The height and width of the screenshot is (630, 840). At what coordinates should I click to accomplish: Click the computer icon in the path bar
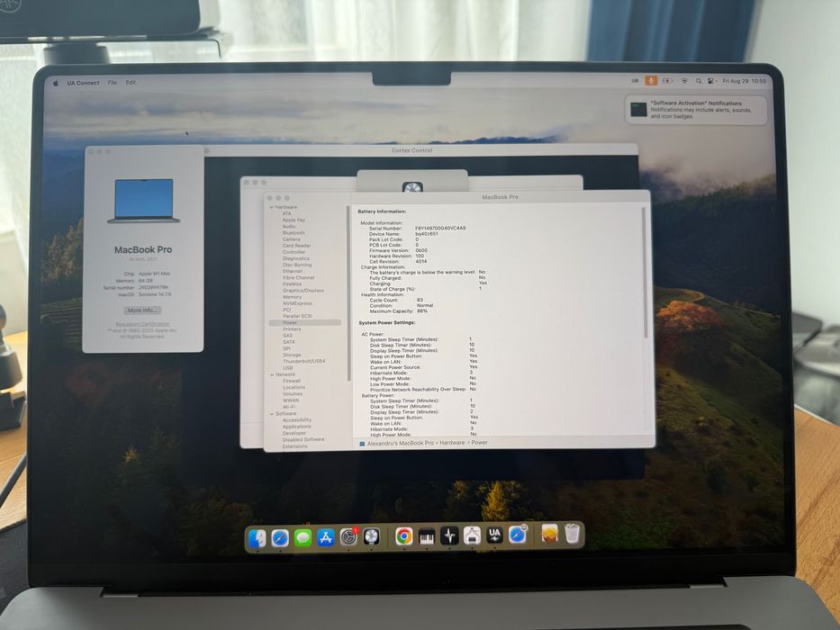point(362,444)
